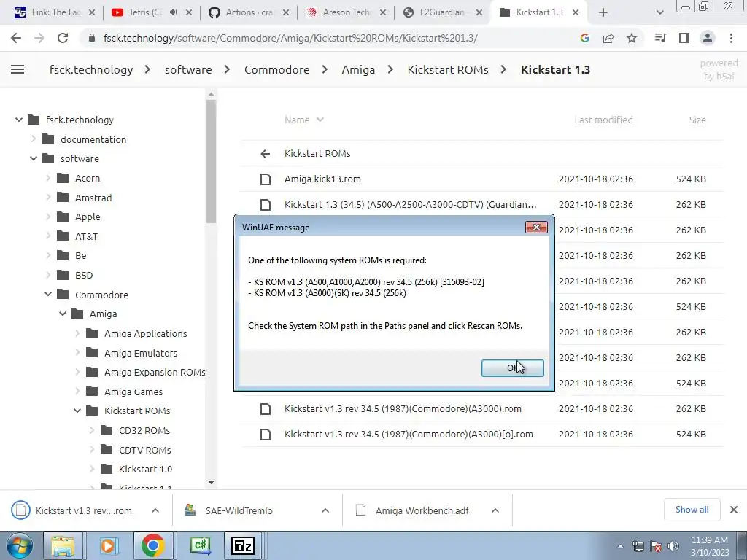Click Show all downloads
Viewport: 747px width, 560px height.
692,510
